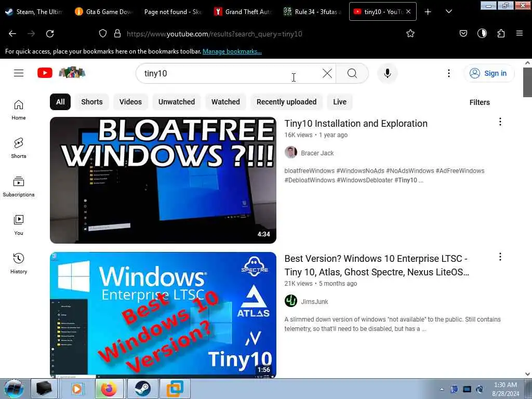Click the scrollbar down arrow

coord(527,374)
